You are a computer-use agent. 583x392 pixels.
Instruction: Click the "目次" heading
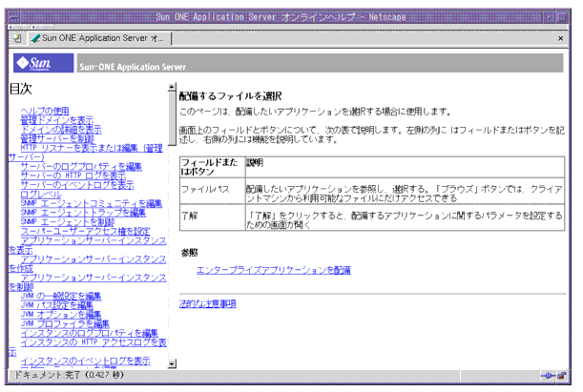tap(20, 89)
